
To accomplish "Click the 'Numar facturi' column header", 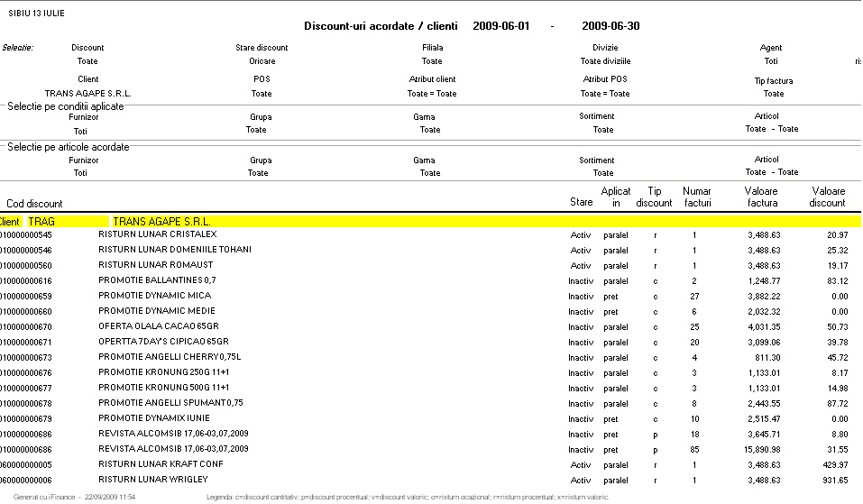I will coord(697,197).
